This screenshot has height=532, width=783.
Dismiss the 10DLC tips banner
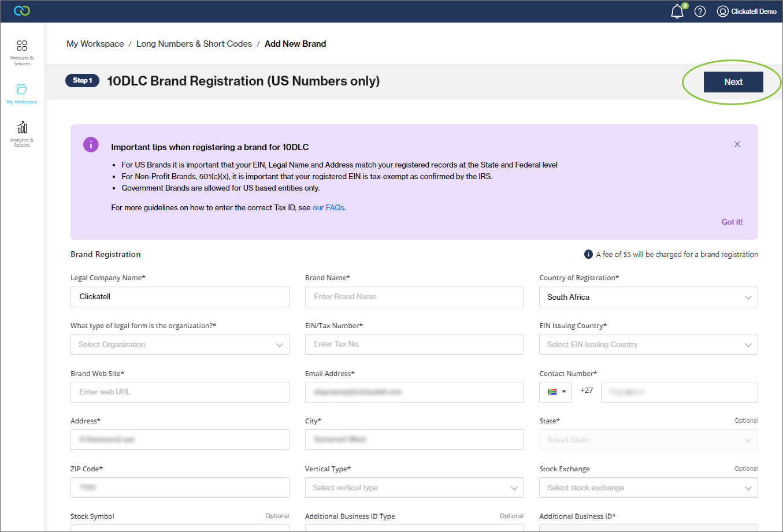click(x=737, y=144)
